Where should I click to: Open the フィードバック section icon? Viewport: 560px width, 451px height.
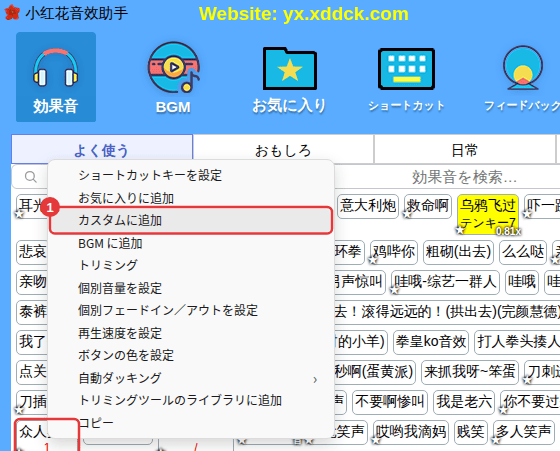point(523,79)
